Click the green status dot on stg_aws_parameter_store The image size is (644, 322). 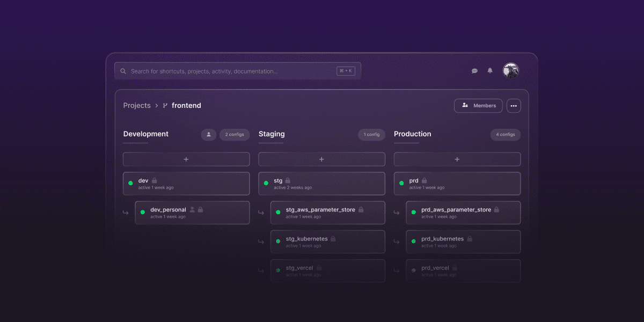click(x=278, y=212)
